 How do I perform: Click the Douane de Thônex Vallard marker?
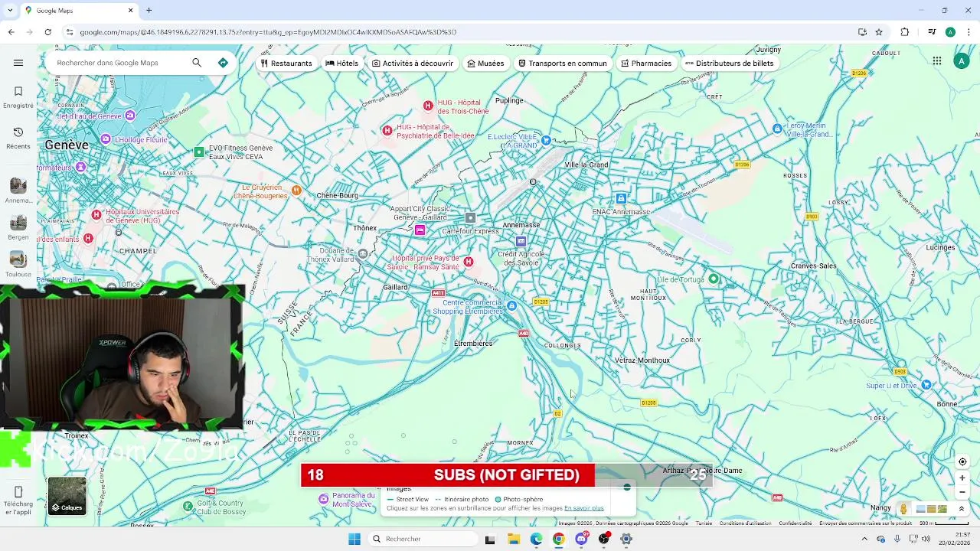363,253
